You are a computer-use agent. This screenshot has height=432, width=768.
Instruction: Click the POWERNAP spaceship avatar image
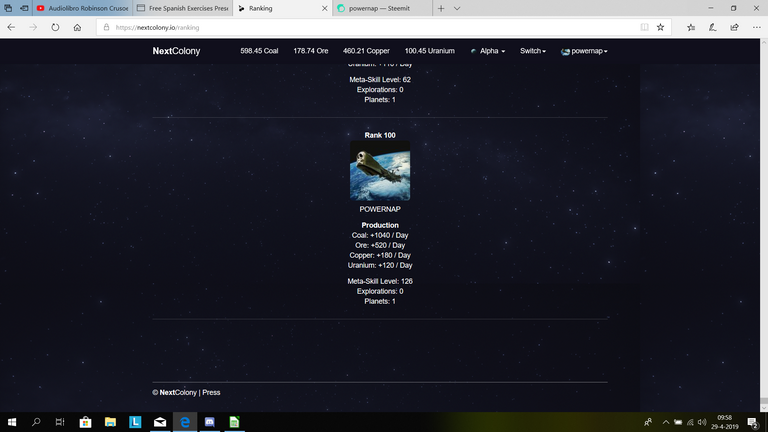[380, 170]
